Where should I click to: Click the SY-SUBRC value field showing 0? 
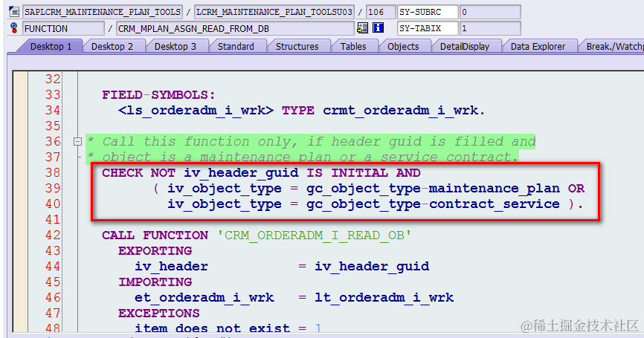click(490, 12)
